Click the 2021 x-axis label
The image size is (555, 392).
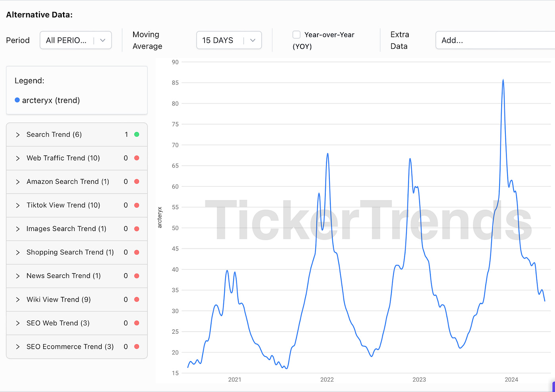click(235, 380)
